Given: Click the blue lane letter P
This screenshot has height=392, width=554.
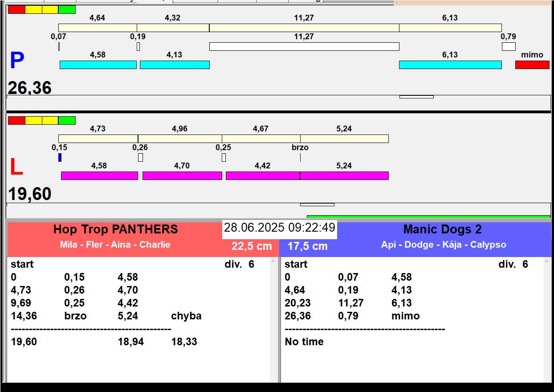Looking at the screenshot, I should (x=17, y=61).
